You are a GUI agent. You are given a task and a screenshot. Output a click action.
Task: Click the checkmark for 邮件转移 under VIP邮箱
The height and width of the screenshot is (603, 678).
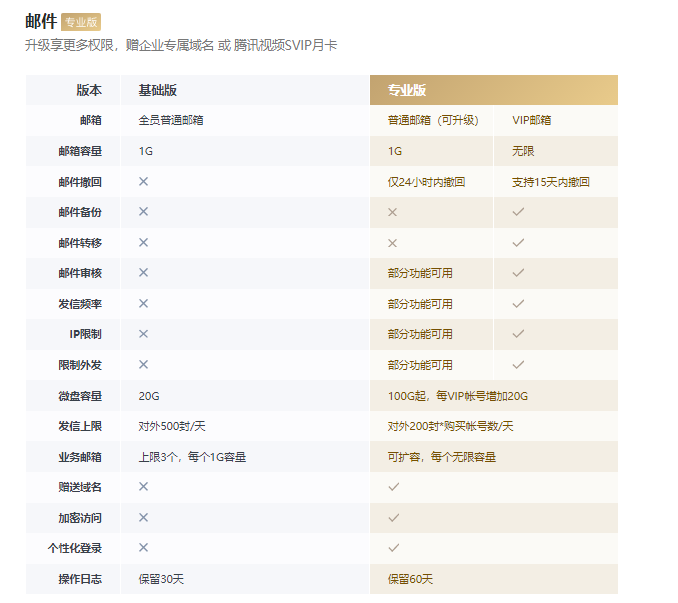[x=518, y=242]
